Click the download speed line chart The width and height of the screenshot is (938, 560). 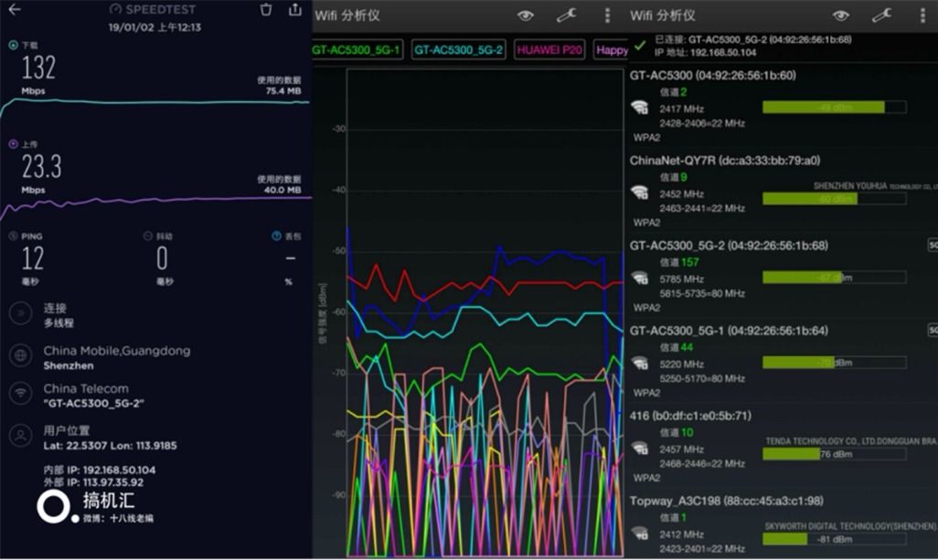pyautogui.click(x=155, y=107)
